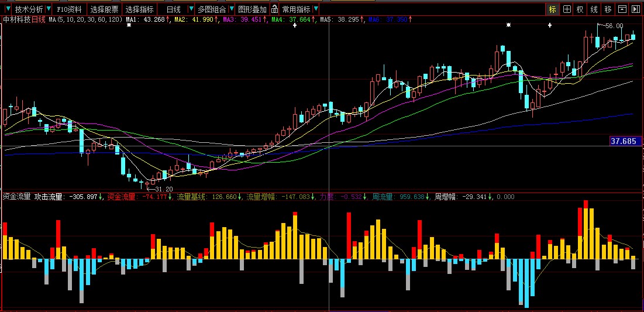644x312 pixels.
Task: Click the lock icon beside 图形叠加
Action: point(274,9)
